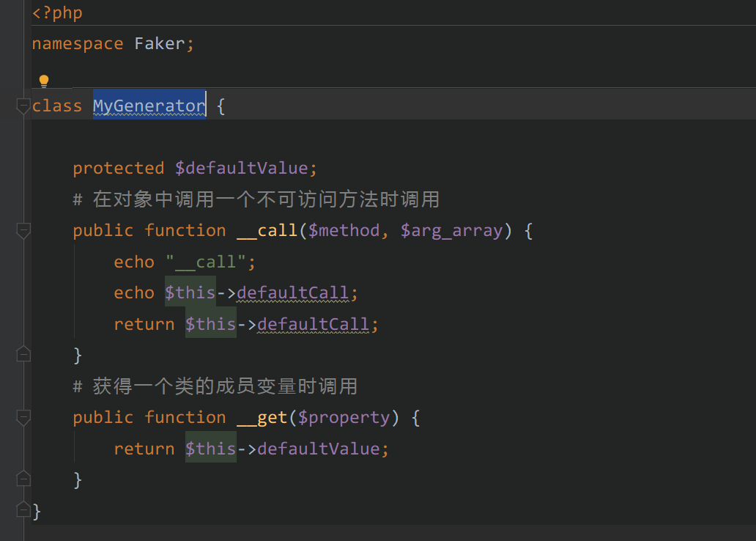Image resolution: width=756 pixels, height=541 pixels.
Task: Click the $method parameter
Action: 344,230
